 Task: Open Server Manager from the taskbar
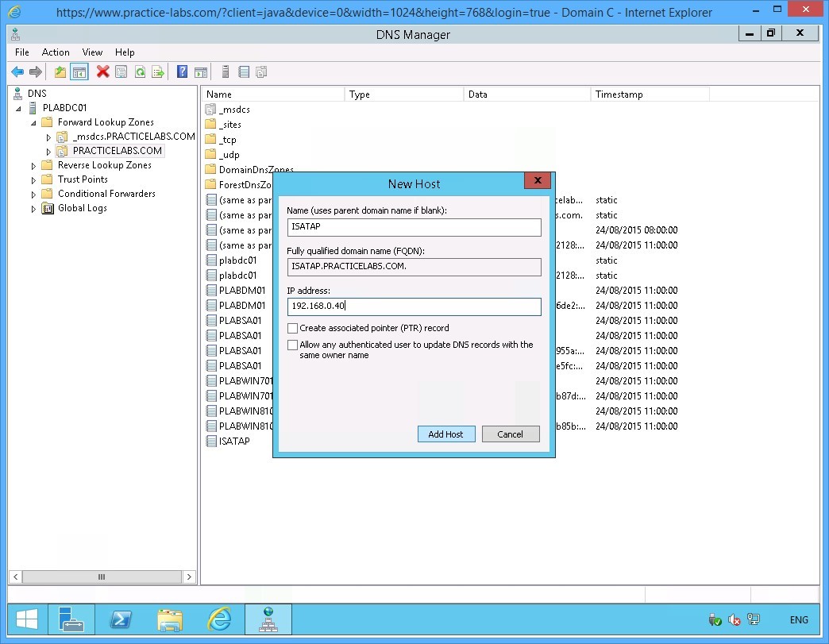tap(71, 619)
